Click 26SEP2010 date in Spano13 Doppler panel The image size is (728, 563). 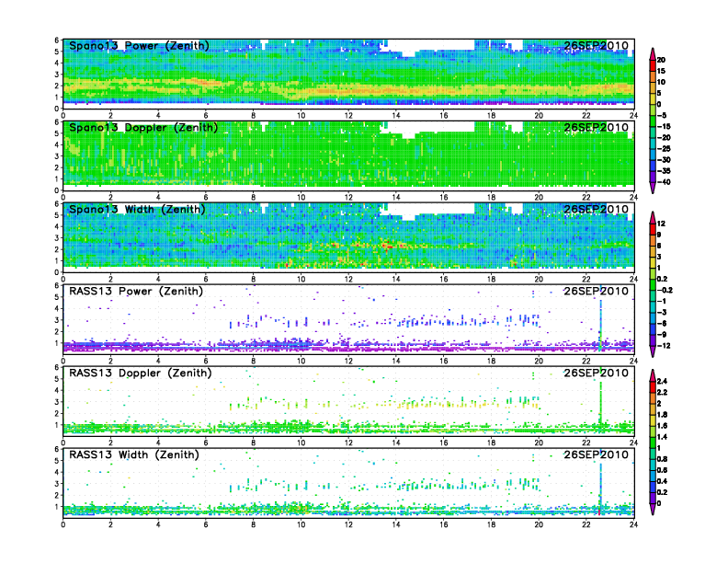point(597,128)
